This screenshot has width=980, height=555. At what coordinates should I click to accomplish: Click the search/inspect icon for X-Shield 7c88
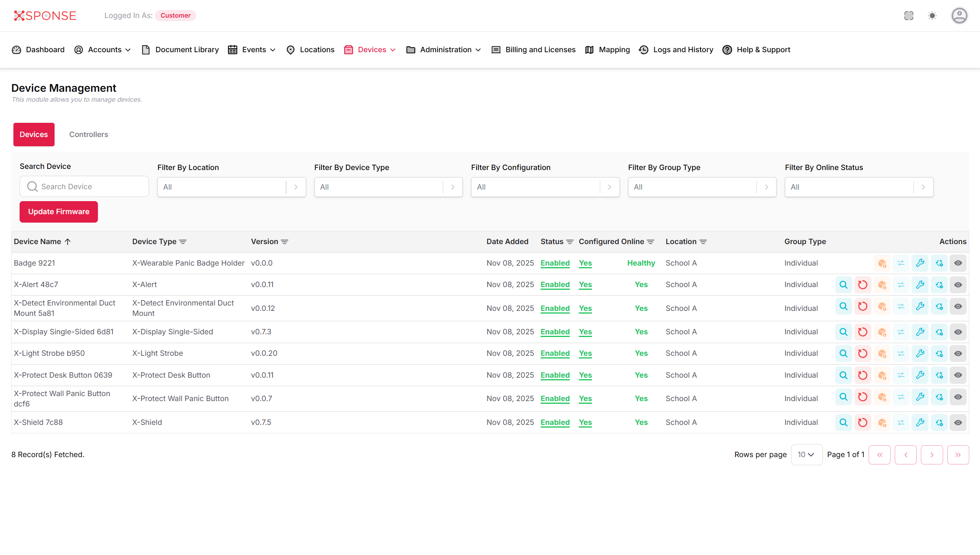[843, 422]
